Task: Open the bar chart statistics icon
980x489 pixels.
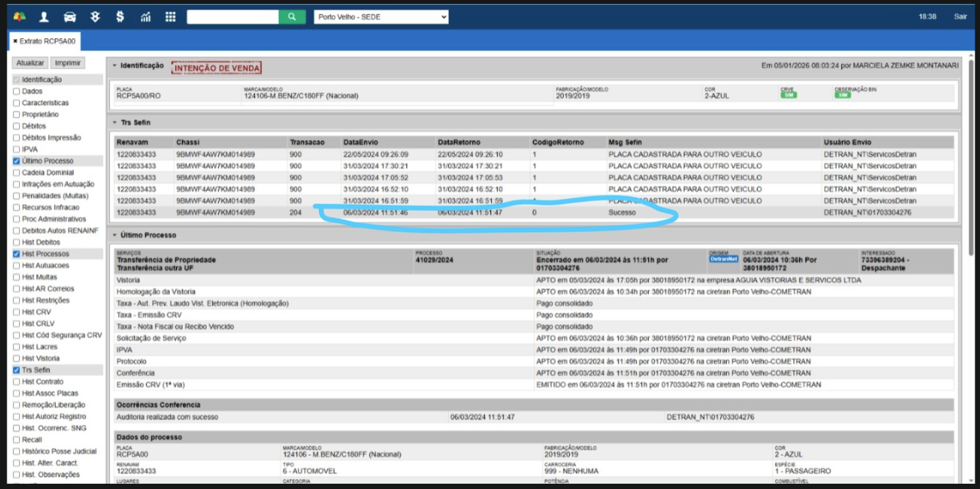Action: pyautogui.click(x=145, y=17)
